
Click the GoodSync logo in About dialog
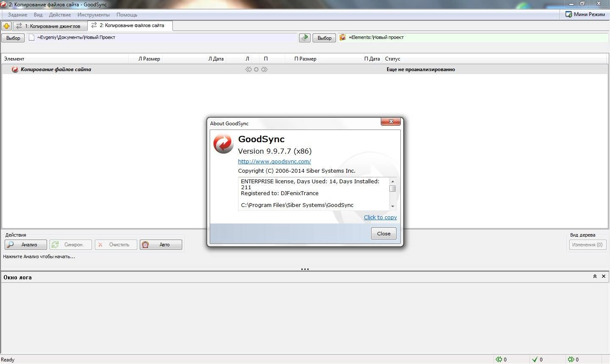coord(223,143)
